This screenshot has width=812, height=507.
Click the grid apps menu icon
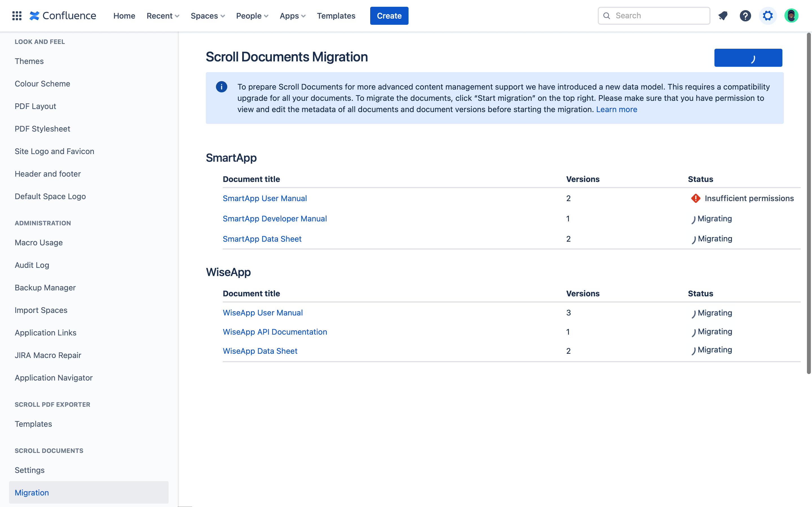pos(16,16)
